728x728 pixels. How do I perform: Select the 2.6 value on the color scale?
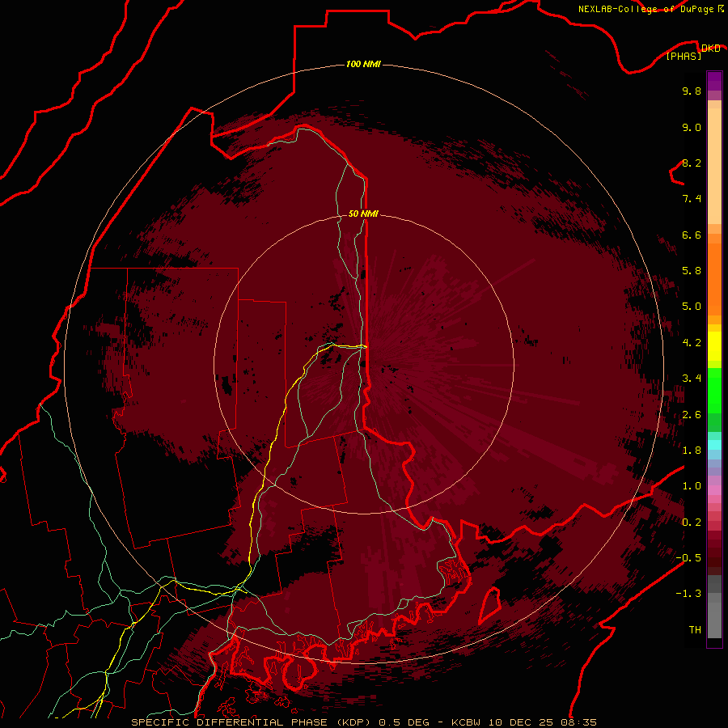(x=692, y=415)
